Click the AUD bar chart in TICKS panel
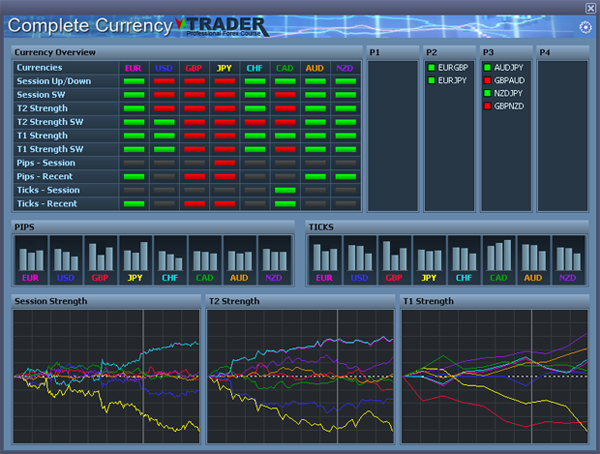The height and width of the screenshot is (454, 600). (x=533, y=260)
